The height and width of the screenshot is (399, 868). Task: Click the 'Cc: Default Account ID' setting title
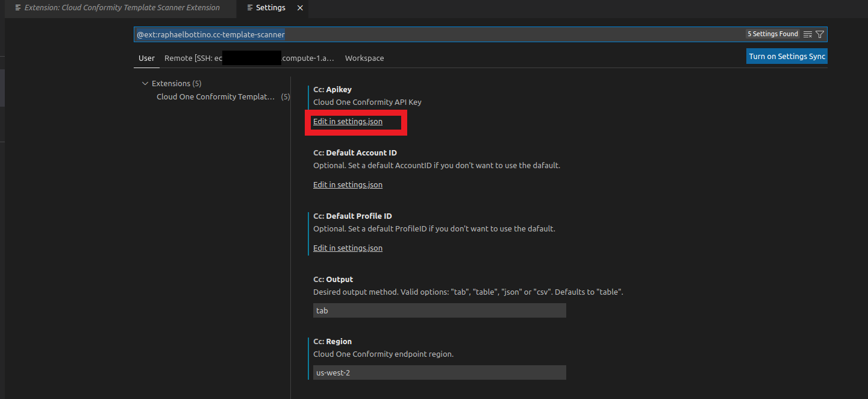pyautogui.click(x=355, y=153)
